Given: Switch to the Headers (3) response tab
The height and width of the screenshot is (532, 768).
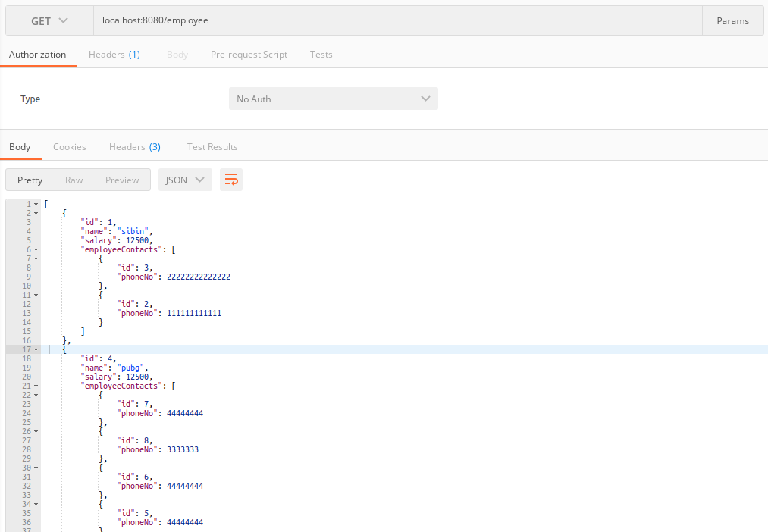Looking at the screenshot, I should tap(135, 146).
